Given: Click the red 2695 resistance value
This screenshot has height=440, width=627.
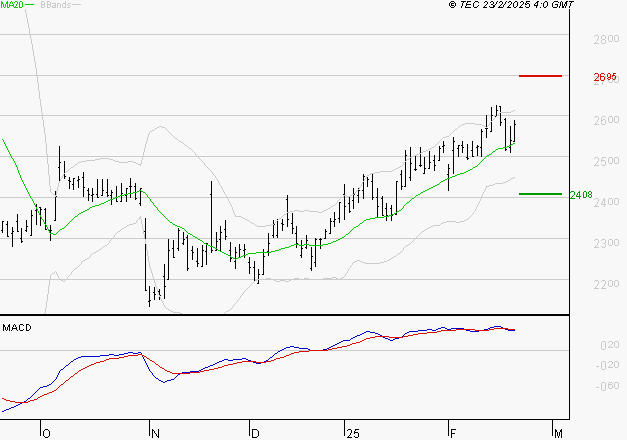Looking at the screenshot, I should click(x=605, y=77).
